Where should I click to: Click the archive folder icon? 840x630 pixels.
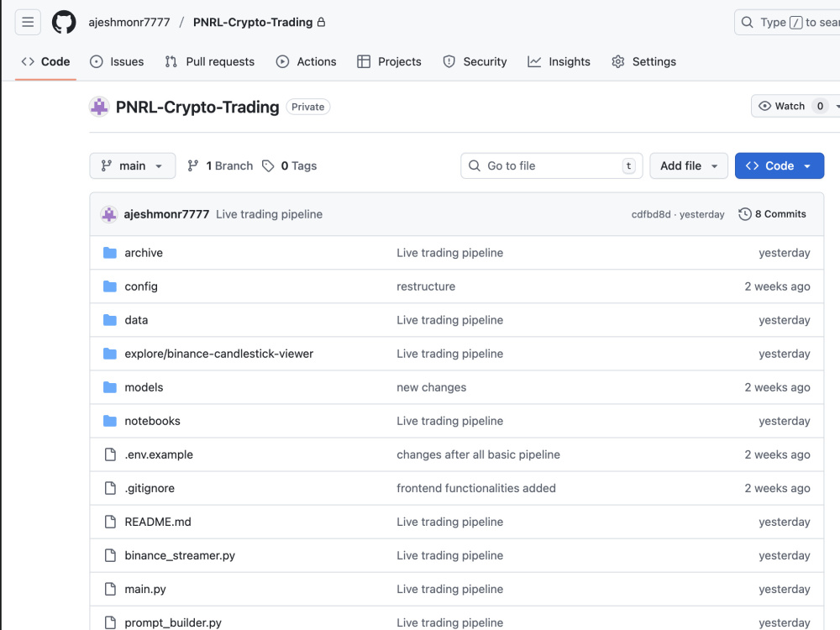pyautogui.click(x=110, y=253)
